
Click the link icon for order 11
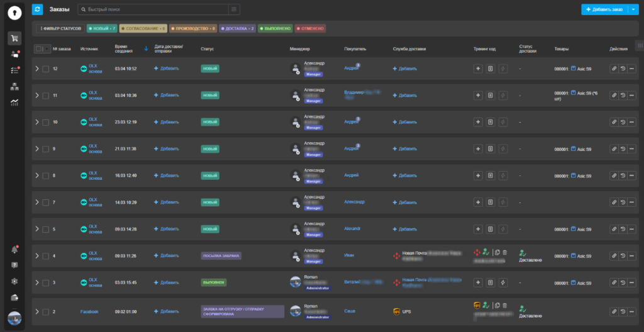[x=613, y=96]
